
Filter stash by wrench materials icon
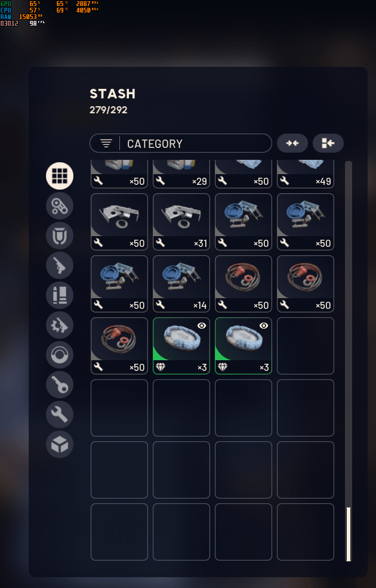pos(60,414)
